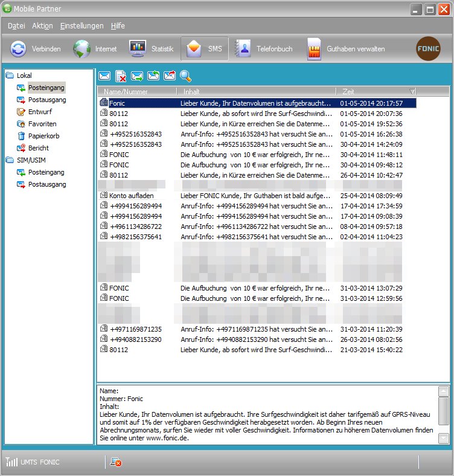Open the Einstellungen menu
Screen dimensions: 454x476
pyautogui.click(x=82, y=26)
